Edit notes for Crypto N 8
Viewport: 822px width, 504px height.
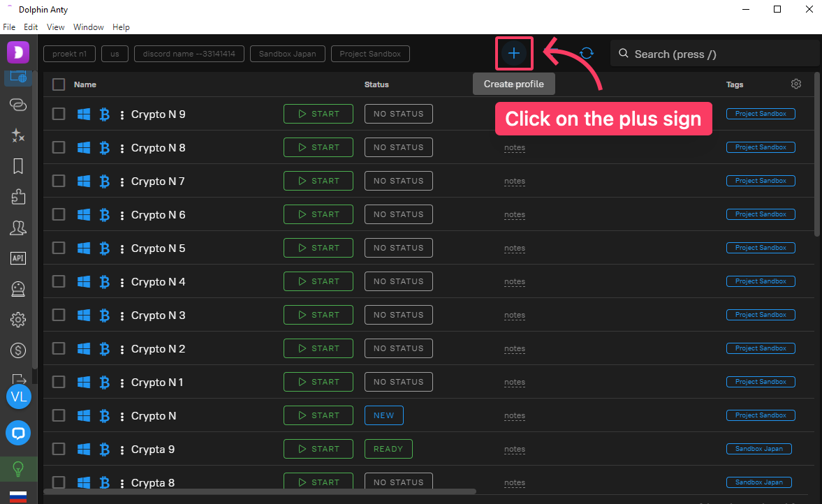click(x=514, y=148)
